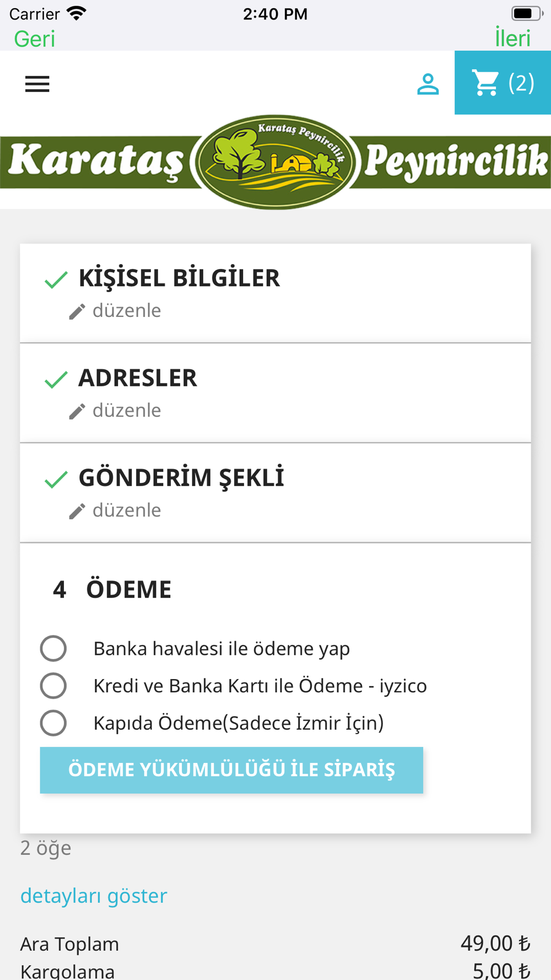The width and height of the screenshot is (551, 980).
Task: Go back with the Geri button
Action: click(x=34, y=39)
